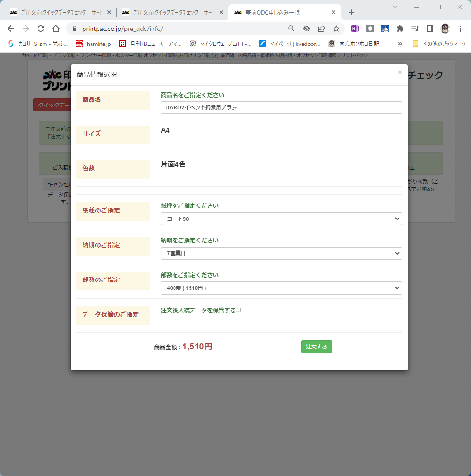Viewport: 471px width, 476px height.
Task: Click the データ保管のご指定 row label
Action: click(113, 316)
